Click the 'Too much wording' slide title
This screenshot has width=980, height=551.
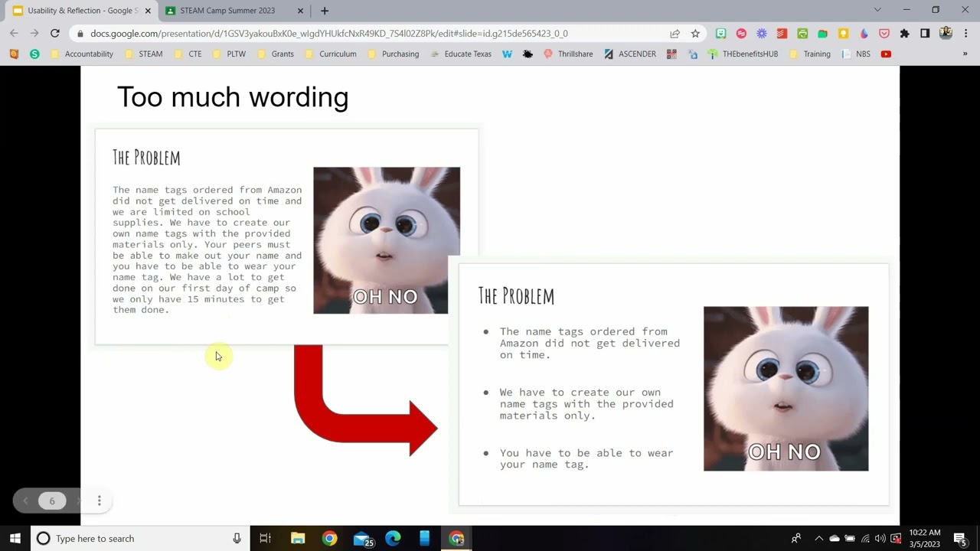pyautogui.click(x=233, y=97)
